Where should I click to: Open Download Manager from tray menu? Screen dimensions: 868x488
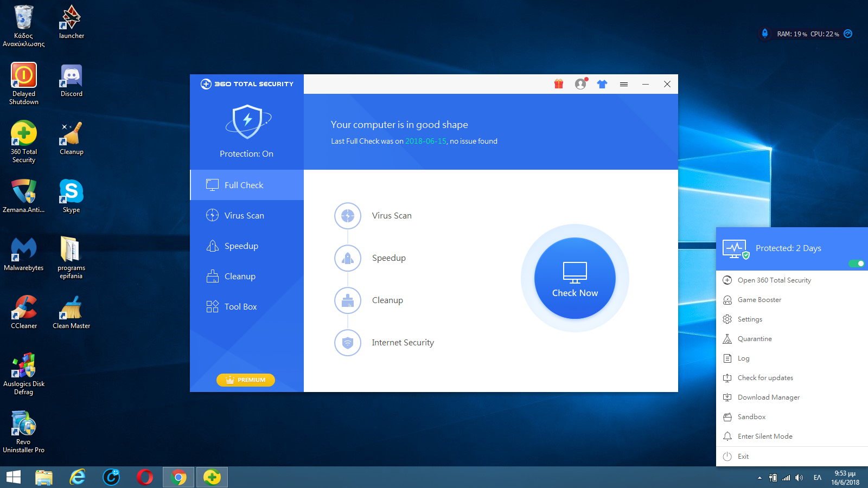[792, 397]
